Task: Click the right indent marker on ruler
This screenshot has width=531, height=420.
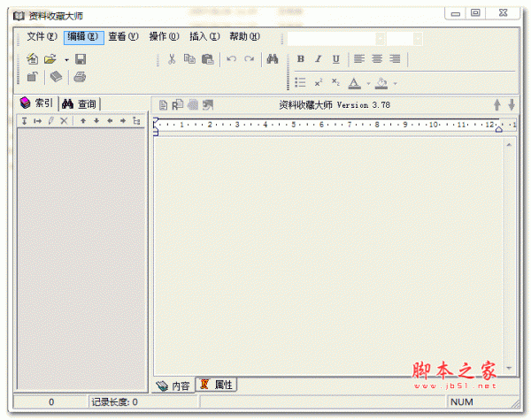Action: (x=499, y=129)
